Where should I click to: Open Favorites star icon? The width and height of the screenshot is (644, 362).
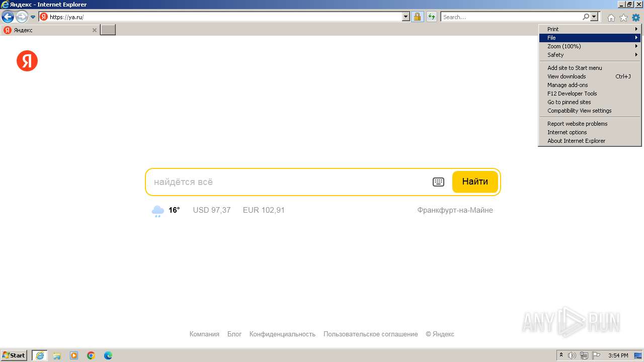pos(623,18)
